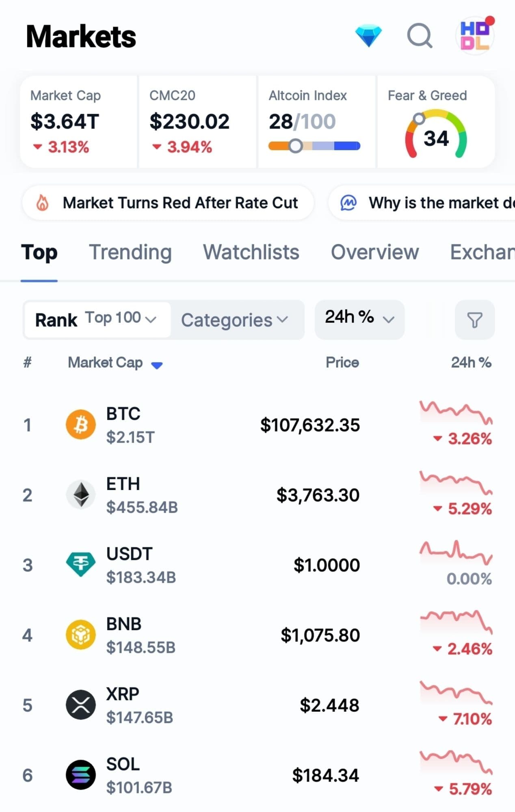This screenshot has width=515, height=812.
Task: Open the HODL profile avatar
Action: 474,36
